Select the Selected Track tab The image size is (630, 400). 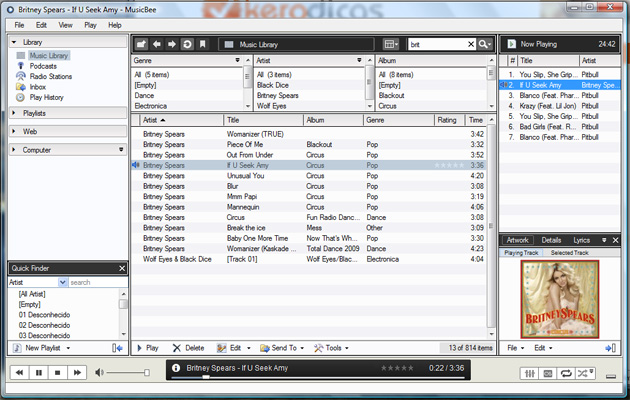click(569, 253)
